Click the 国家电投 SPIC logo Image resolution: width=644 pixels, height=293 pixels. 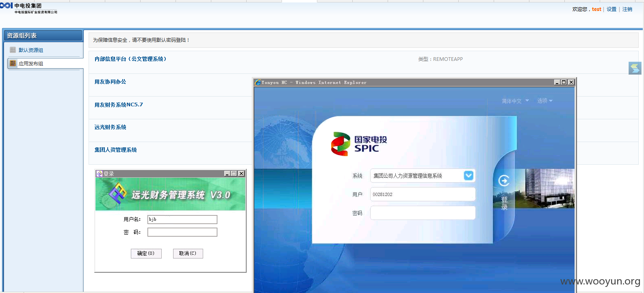pos(359,144)
